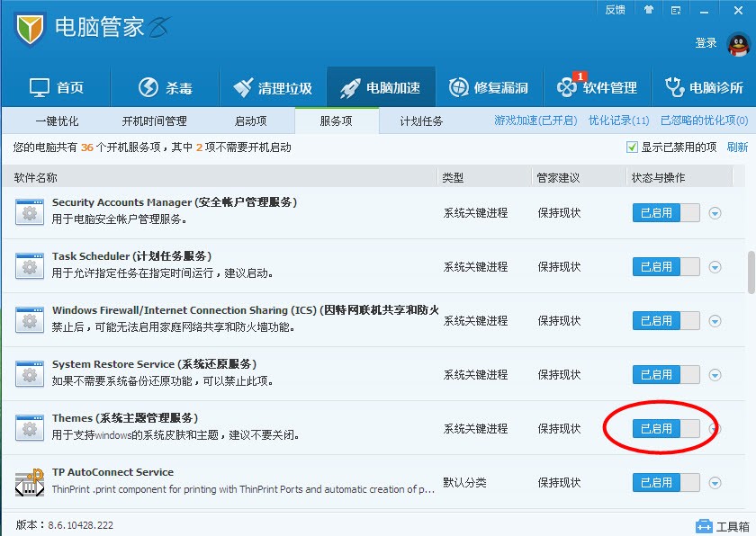Click the 刷新 refresh link

(737, 147)
